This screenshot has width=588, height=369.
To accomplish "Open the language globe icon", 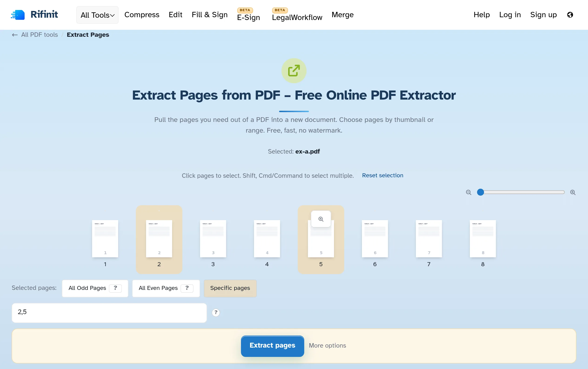I will pyautogui.click(x=570, y=15).
